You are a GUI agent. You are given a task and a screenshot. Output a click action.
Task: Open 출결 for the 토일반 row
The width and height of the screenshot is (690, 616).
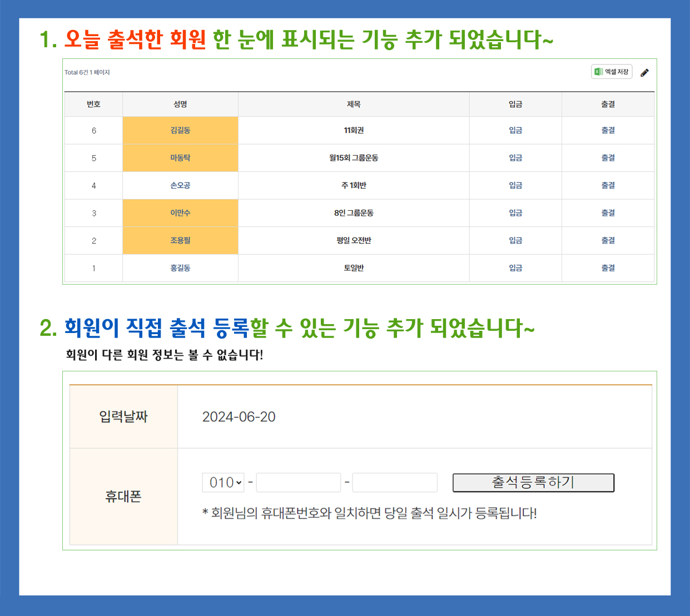(608, 268)
